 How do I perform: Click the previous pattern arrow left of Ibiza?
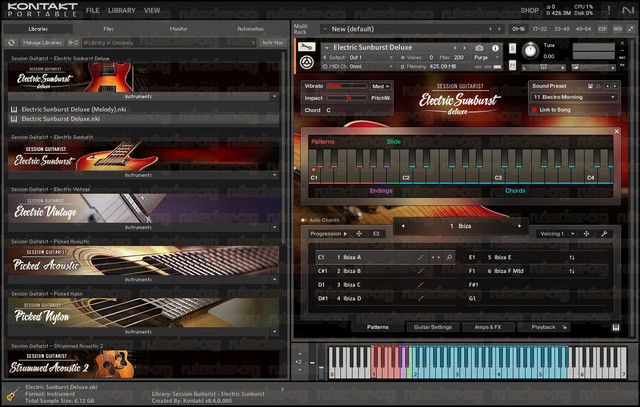tap(402, 226)
